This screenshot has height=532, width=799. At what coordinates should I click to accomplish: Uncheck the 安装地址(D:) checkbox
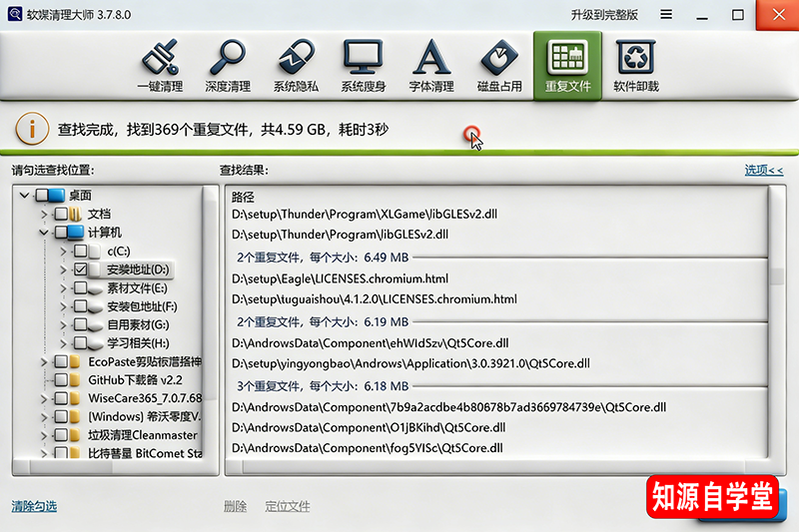click(80, 269)
